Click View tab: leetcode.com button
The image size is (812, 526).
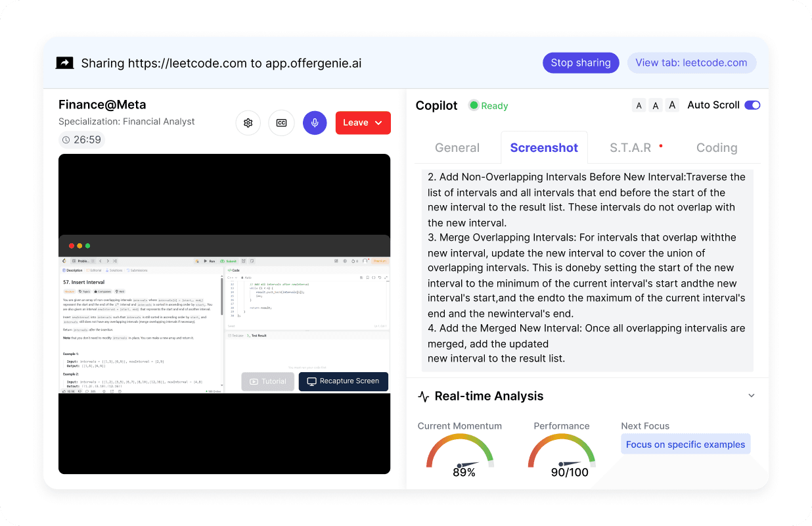tap(691, 63)
